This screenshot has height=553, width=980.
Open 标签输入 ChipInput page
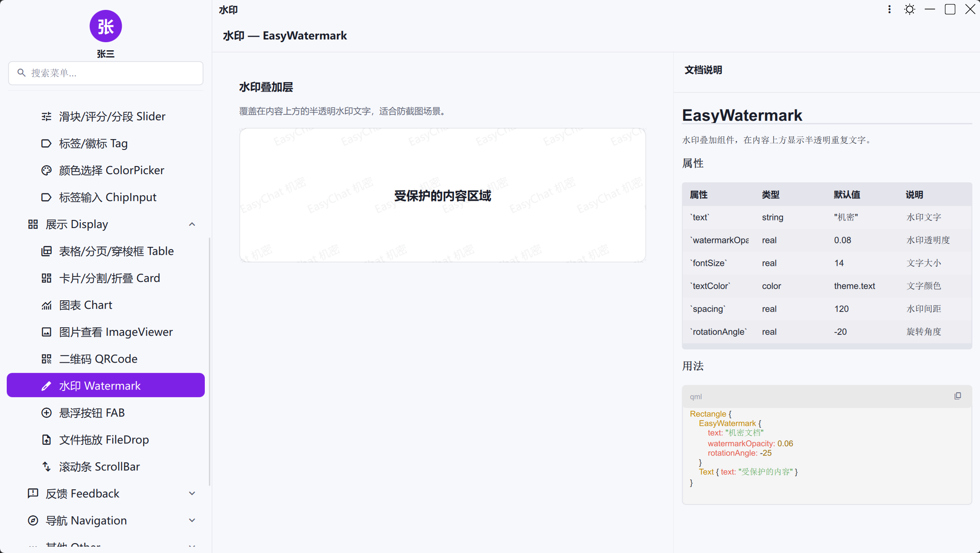pyautogui.click(x=106, y=197)
